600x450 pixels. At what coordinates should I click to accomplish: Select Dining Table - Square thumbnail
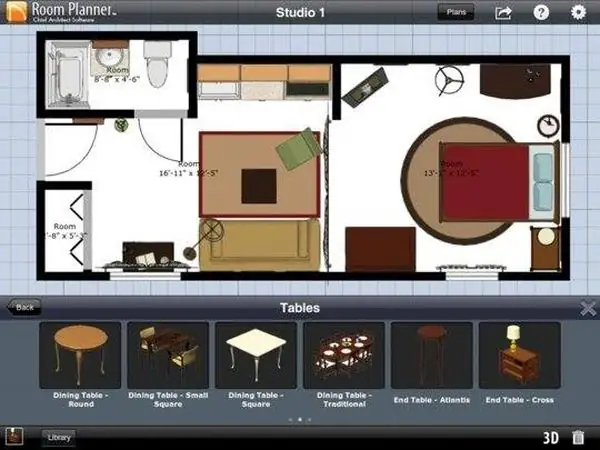point(256,355)
